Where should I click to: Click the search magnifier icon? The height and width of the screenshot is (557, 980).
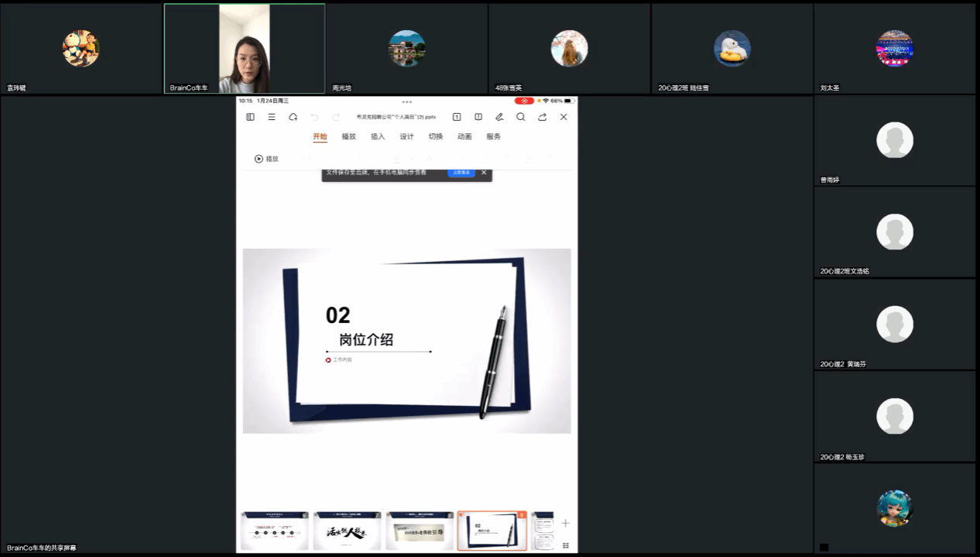(521, 117)
